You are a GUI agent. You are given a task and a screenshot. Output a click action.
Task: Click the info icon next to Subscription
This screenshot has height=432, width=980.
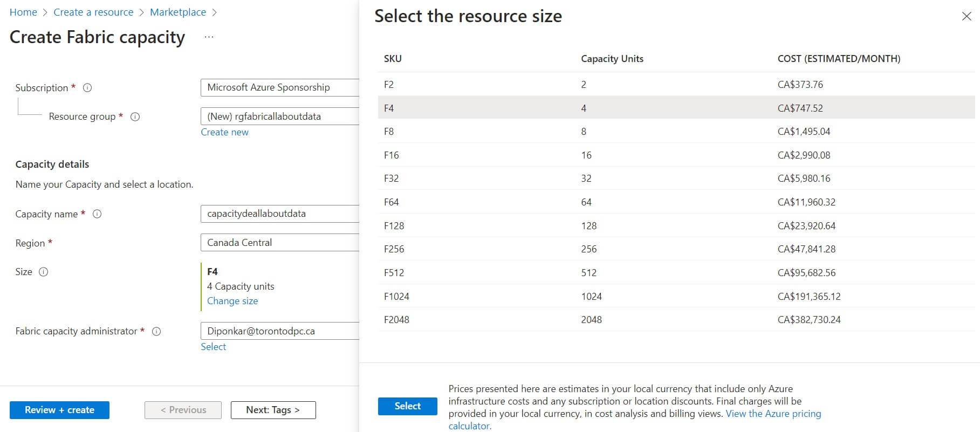87,88
